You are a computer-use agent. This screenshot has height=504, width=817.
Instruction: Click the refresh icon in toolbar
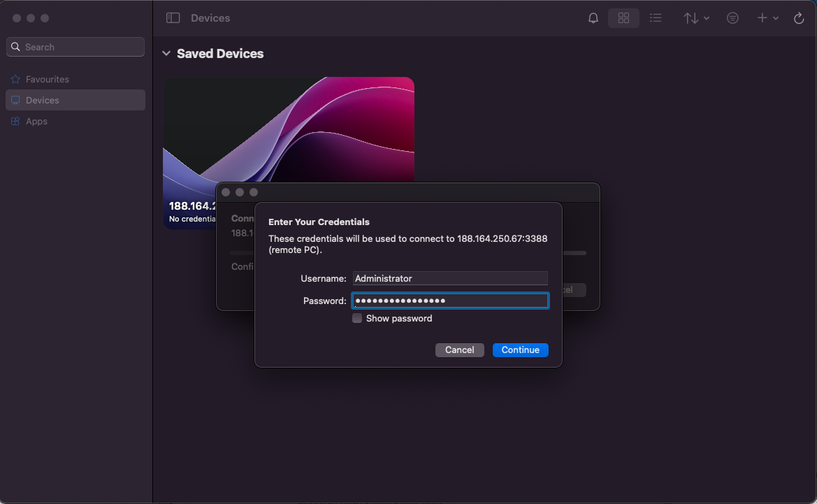coord(799,18)
